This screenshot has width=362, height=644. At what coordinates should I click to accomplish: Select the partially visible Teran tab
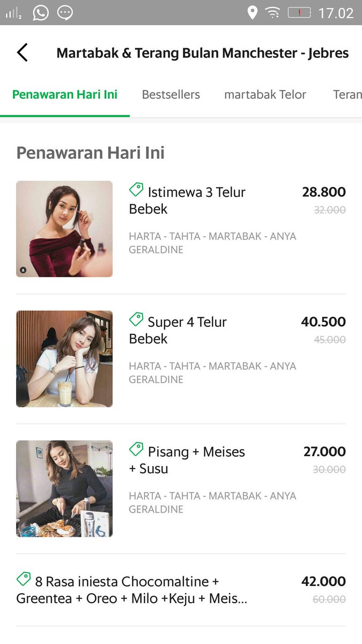click(348, 94)
